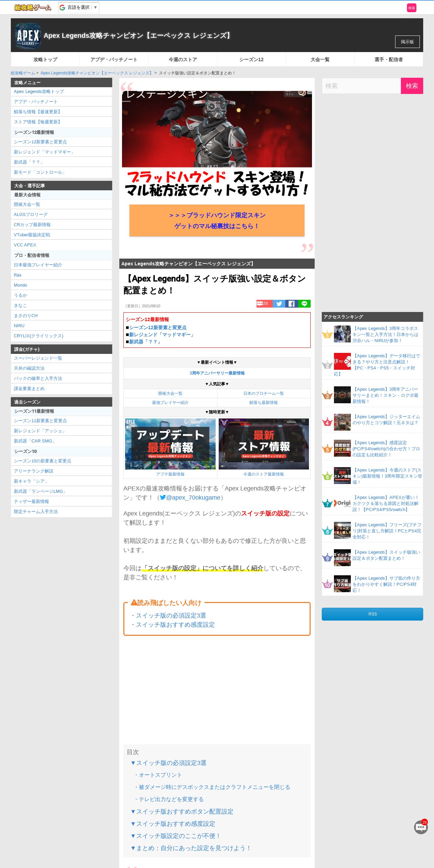This screenshot has width=434, height=868.
Task: Click the bronze crown rank 3 icon
Action: coord(327,395)
